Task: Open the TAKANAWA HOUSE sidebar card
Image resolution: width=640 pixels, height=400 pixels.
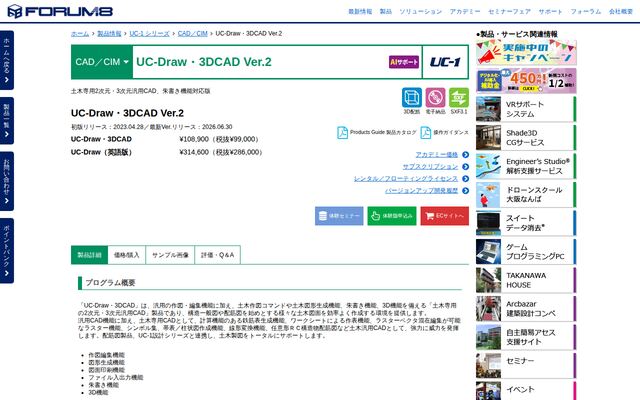Action: [x=526, y=280]
